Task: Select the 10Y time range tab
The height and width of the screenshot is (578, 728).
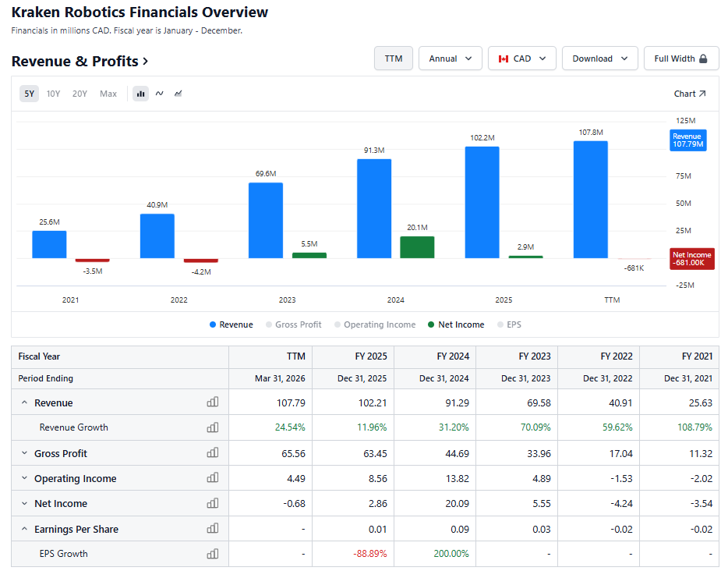Action: [54, 94]
